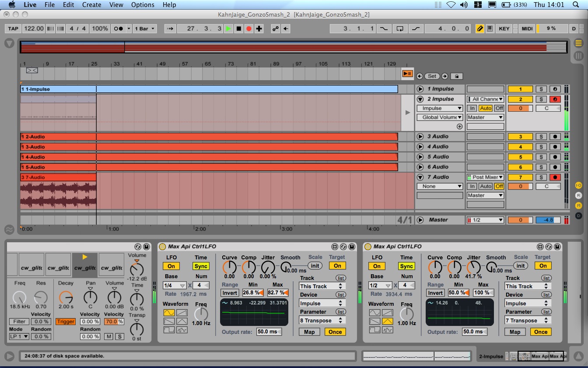
Task: Select the sine waveform in first LFO
Action: [168, 313]
